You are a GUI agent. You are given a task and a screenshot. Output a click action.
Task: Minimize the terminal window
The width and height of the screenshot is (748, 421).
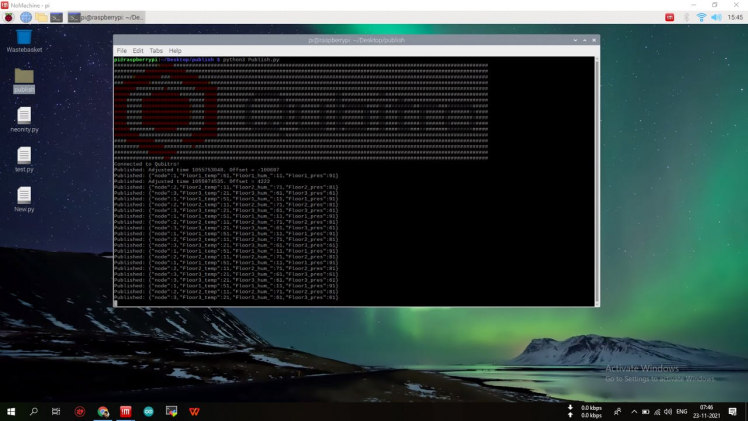575,41
